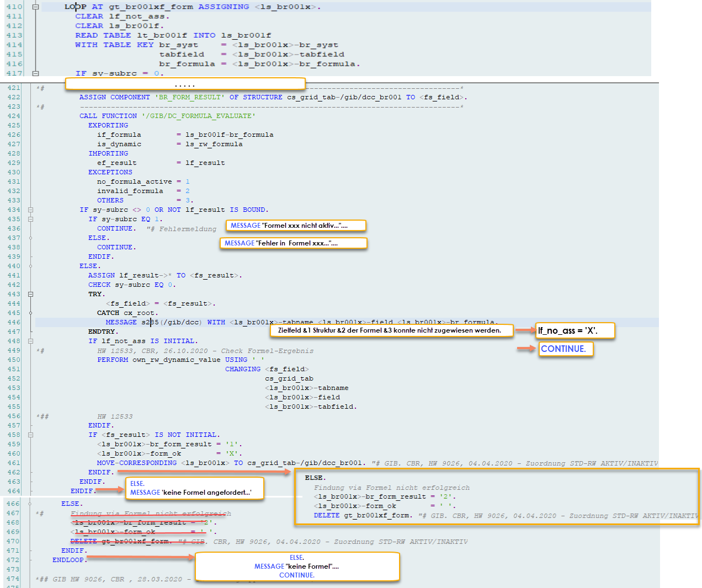The width and height of the screenshot is (702, 588).
Task: Click the long orange arrow after ENDLOOP
Action: point(140,558)
